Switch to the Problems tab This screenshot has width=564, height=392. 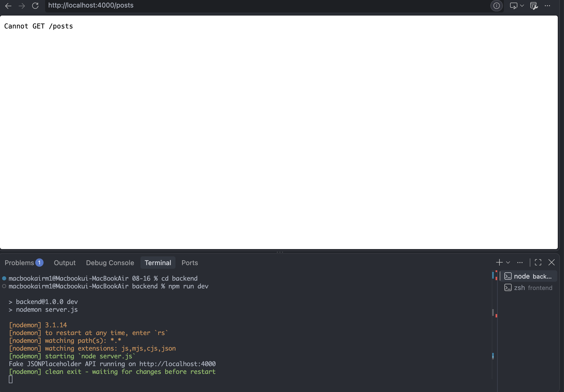24,263
